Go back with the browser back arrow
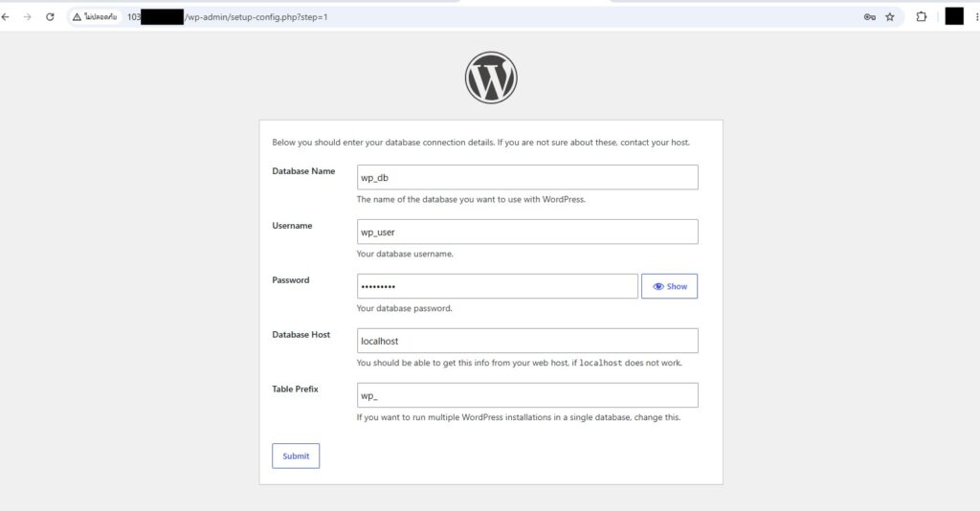 pos(6,17)
